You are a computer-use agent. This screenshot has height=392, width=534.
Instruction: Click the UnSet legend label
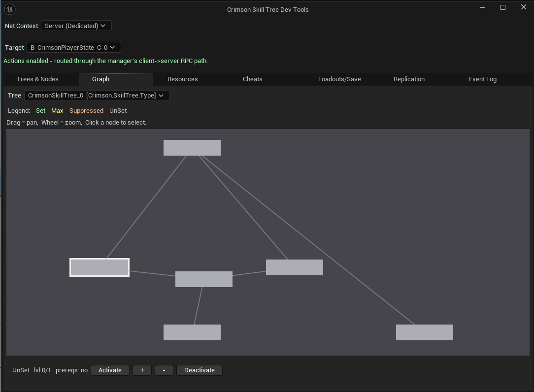[x=118, y=111]
